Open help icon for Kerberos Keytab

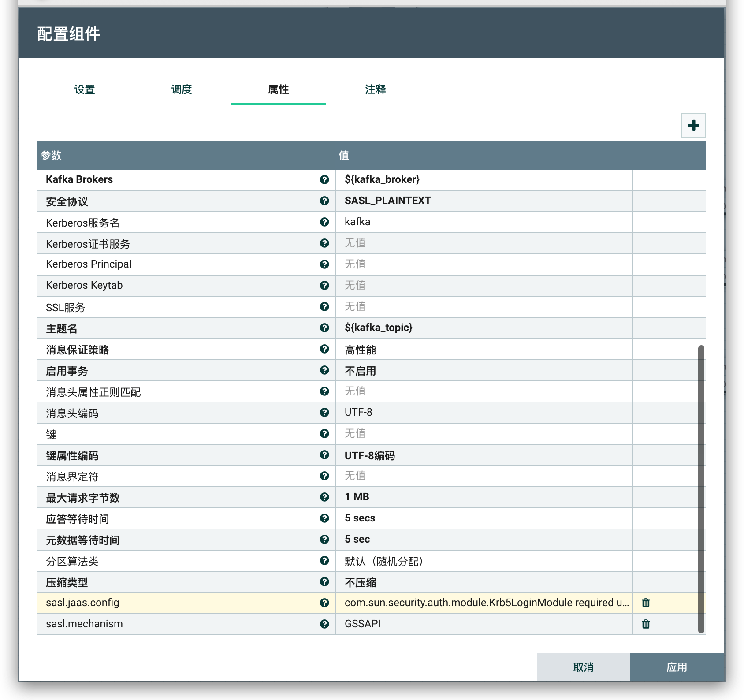pos(324,285)
